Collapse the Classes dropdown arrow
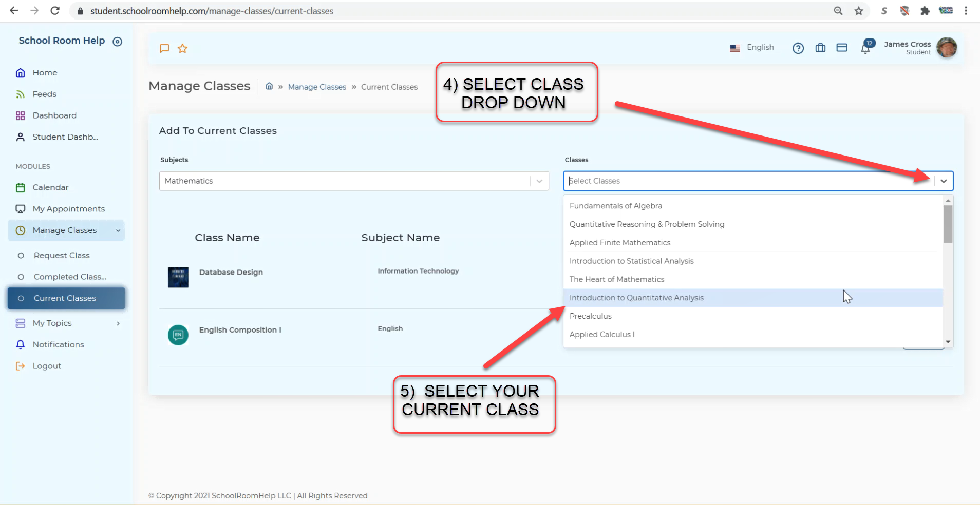 point(944,181)
